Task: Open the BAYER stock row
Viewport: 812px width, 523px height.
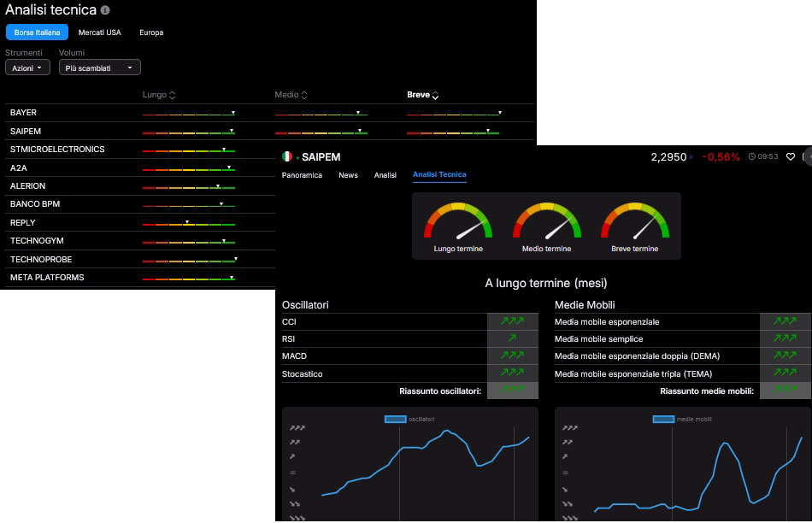Action: point(269,112)
